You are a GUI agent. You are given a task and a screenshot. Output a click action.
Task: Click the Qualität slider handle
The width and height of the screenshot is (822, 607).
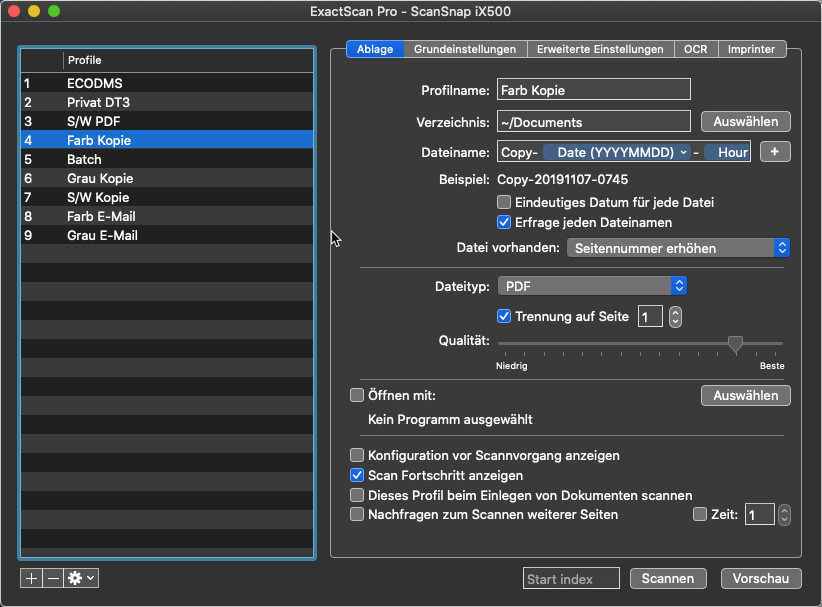click(x=735, y=344)
